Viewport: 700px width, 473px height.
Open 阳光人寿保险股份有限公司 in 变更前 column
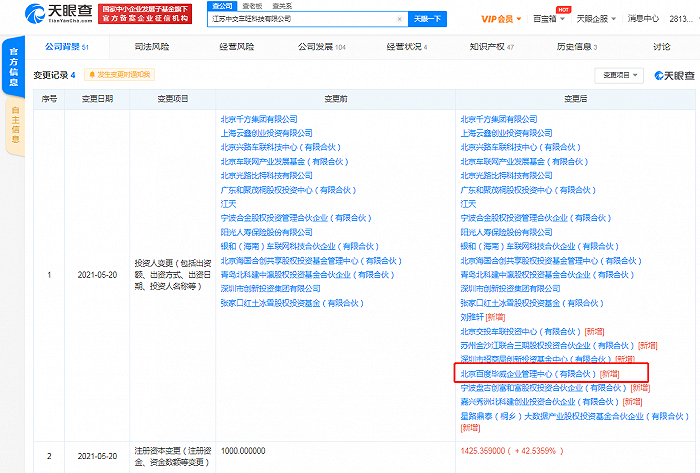[x=267, y=232]
